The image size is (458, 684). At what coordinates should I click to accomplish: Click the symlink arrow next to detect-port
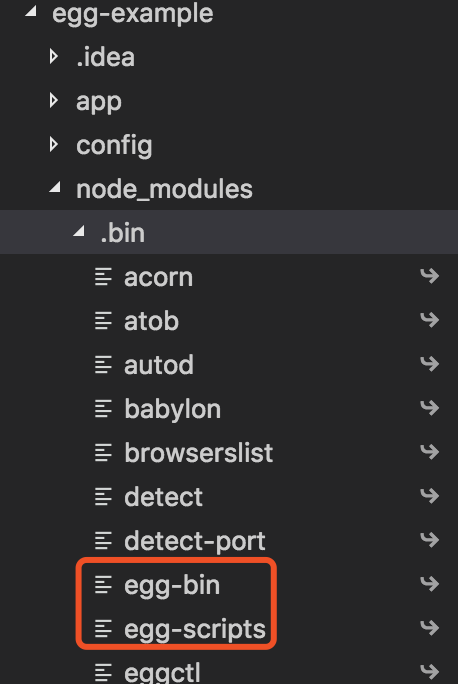(x=429, y=540)
